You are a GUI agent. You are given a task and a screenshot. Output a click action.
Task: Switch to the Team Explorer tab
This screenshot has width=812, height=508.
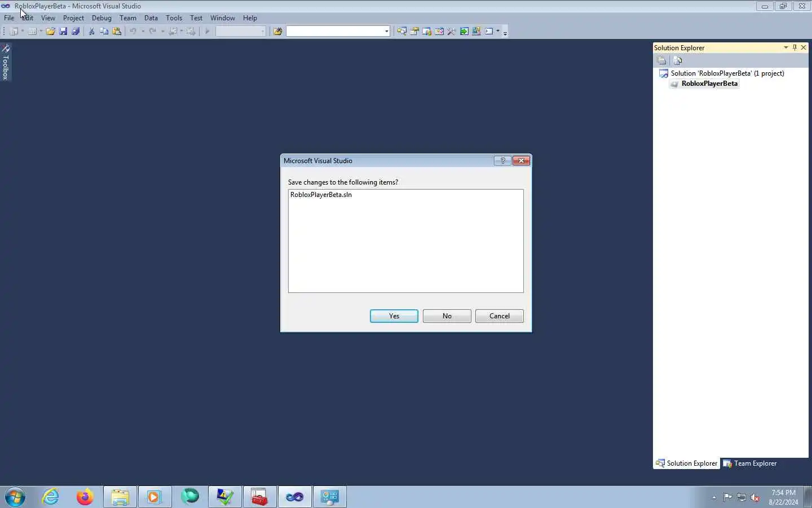[x=750, y=463]
